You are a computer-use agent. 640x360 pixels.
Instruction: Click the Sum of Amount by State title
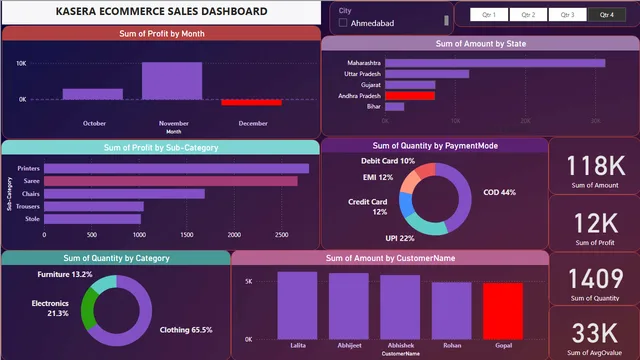(x=481, y=44)
